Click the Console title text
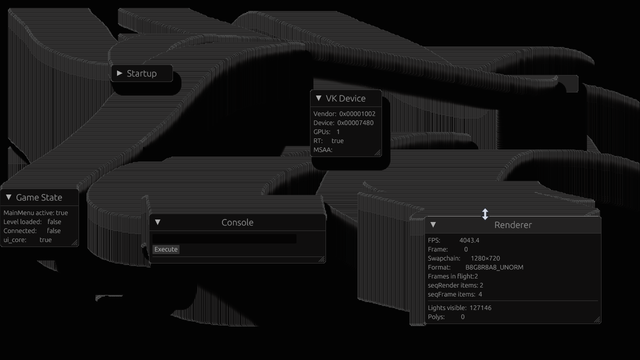 (237, 222)
